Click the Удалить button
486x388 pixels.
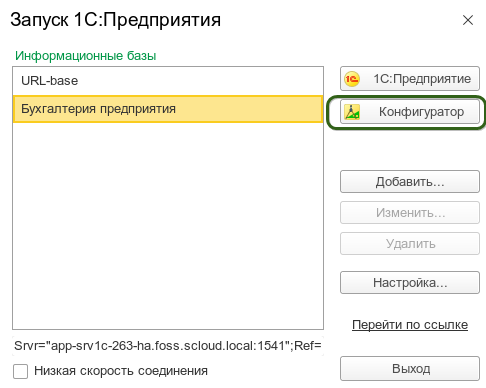tap(410, 244)
